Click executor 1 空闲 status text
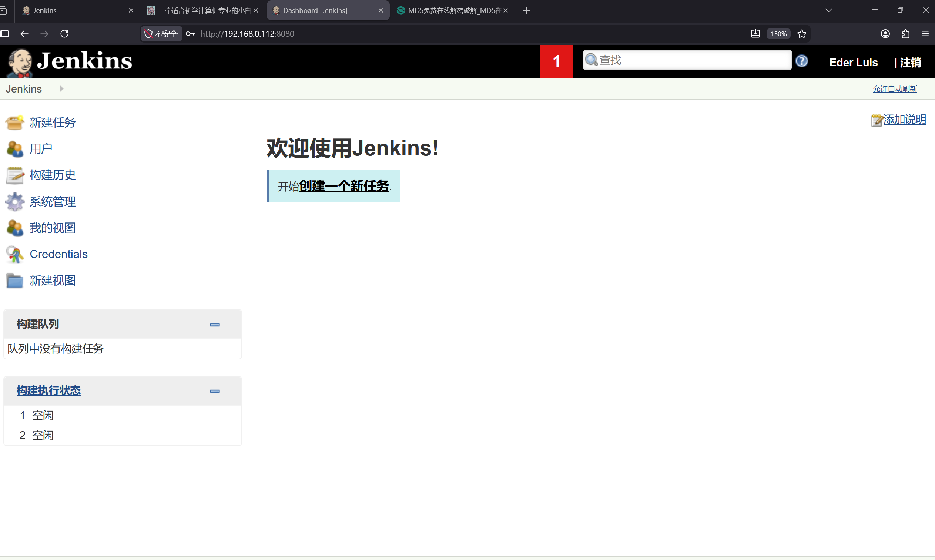 pyautogui.click(x=43, y=416)
